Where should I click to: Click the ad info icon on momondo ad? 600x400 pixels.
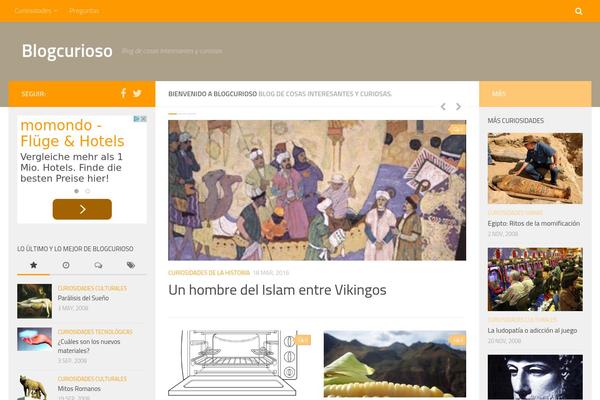pos(136,119)
